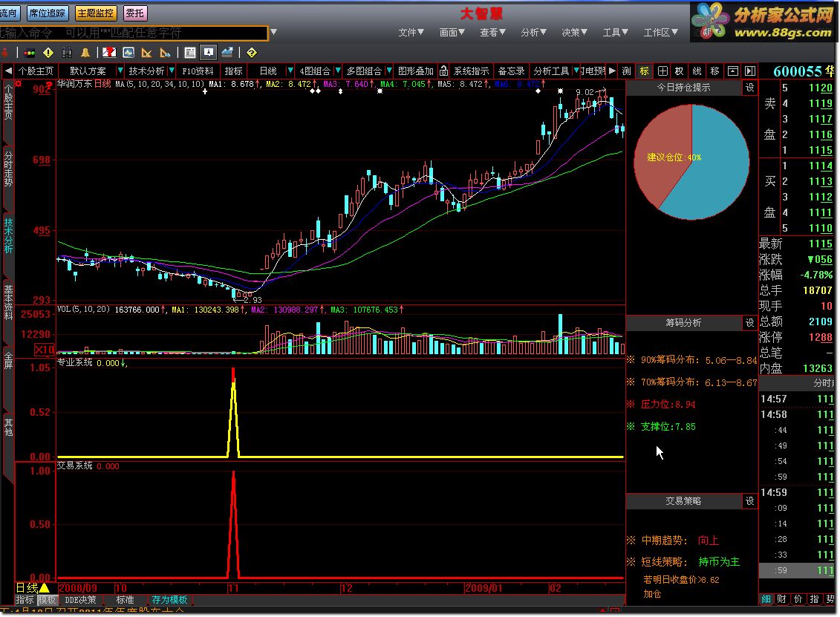Open the 画面 menu
The height and width of the screenshot is (617, 840).
click(x=452, y=33)
